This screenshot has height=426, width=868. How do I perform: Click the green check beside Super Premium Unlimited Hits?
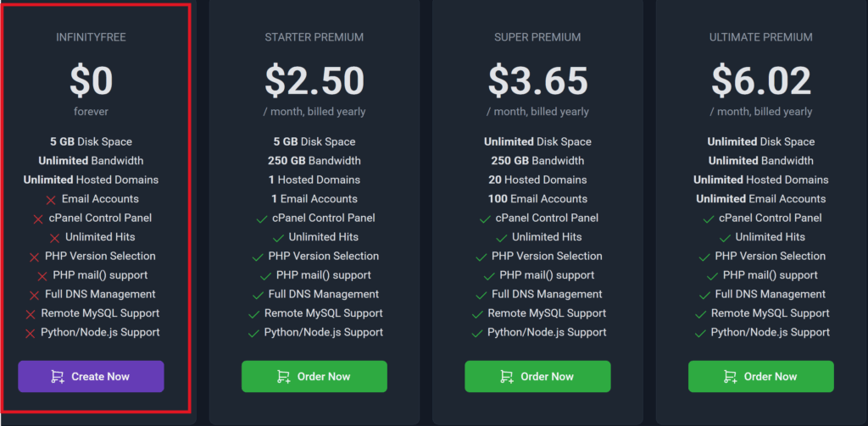(500, 238)
